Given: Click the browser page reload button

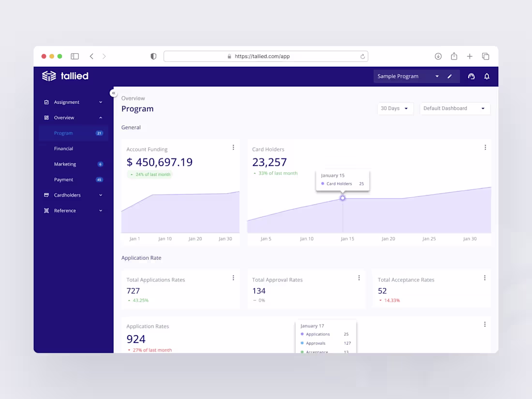Looking at the screenshot, I should pyautogui.click(x=363, y=56).
